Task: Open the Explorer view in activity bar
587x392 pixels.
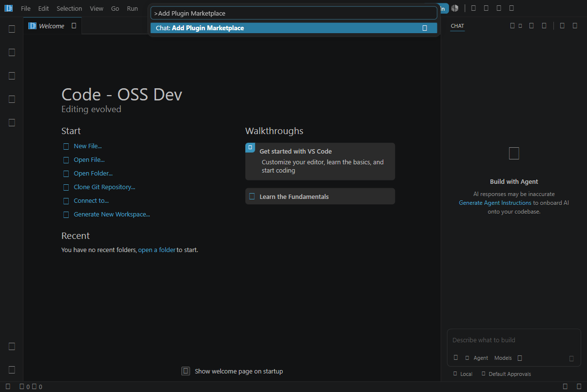Action: click(12, 29)
